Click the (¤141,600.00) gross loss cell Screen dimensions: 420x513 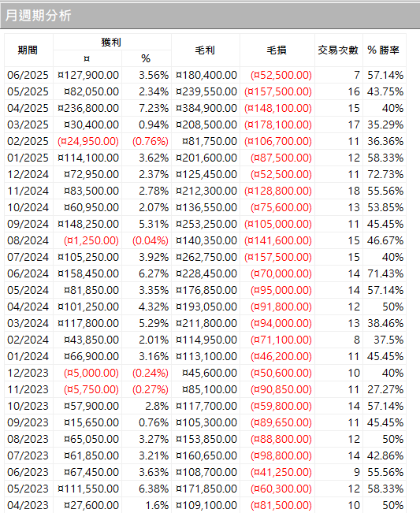click(x=277, y=241)
